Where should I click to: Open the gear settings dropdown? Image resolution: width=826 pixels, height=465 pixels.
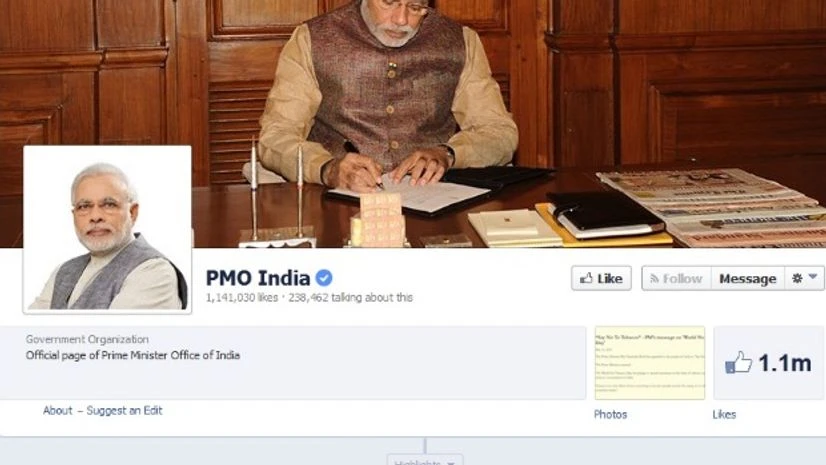804,278
